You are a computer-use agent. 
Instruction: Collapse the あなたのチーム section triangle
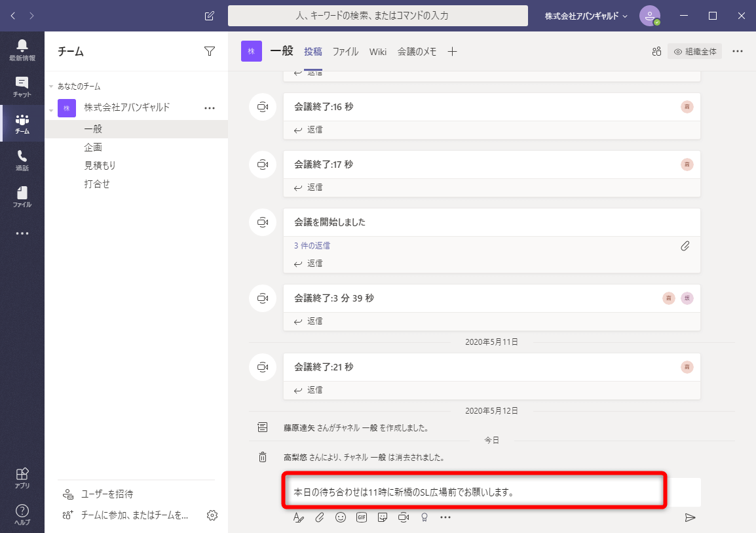point(51,87)
